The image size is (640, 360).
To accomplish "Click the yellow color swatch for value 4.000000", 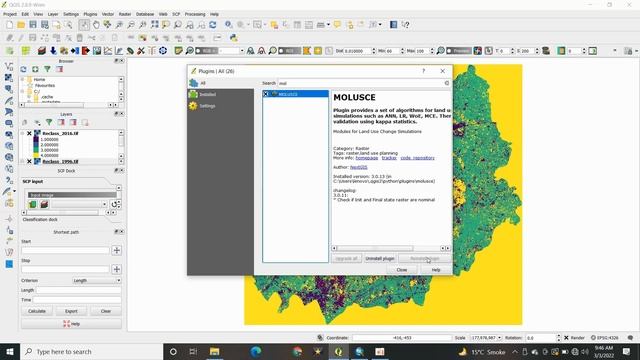I will [36, 156].
